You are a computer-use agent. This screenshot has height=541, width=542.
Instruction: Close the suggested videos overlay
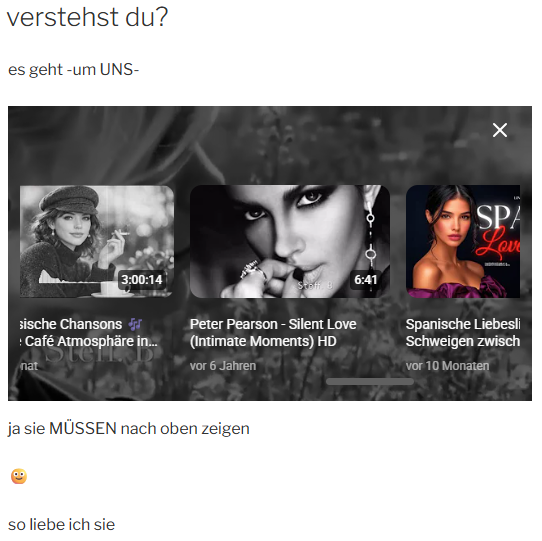pos(499,130)
